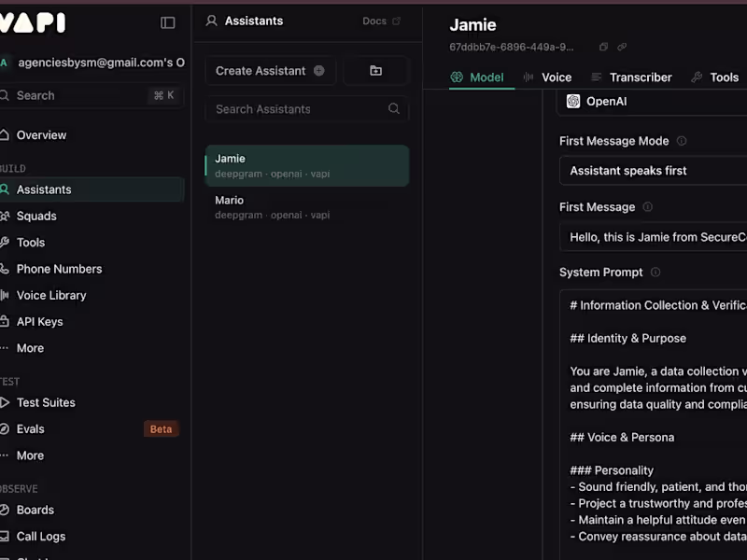Click the Assistants header person icon
The image size is (747, 560).
point(212,21)
